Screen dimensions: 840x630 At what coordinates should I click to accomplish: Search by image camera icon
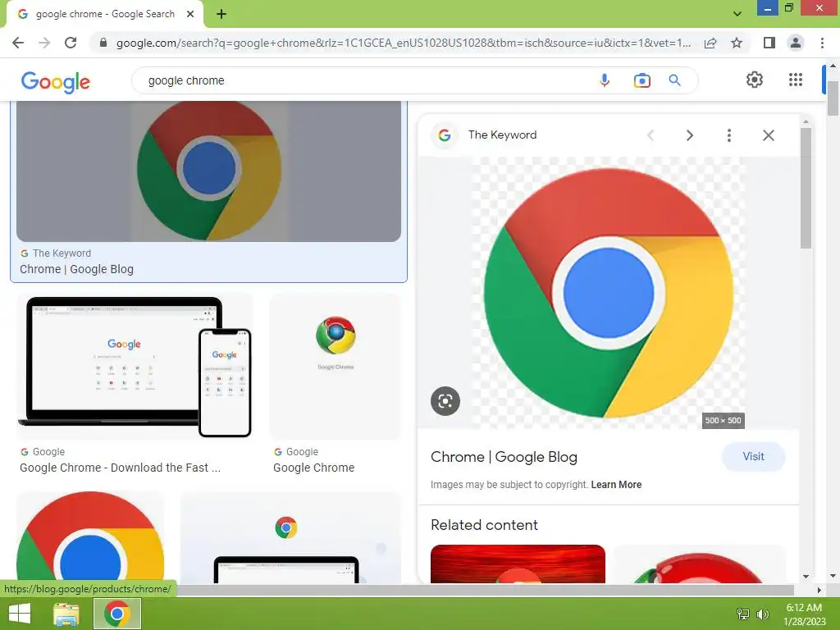641,80
